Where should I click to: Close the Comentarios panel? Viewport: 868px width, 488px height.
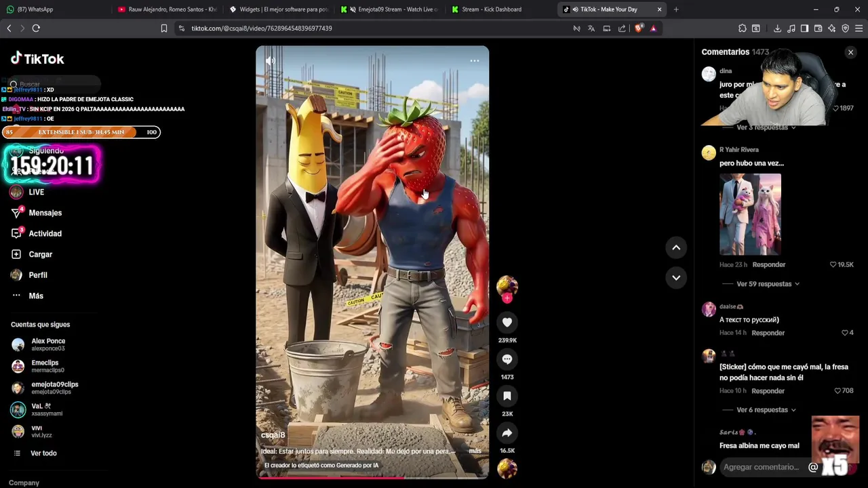850,52
